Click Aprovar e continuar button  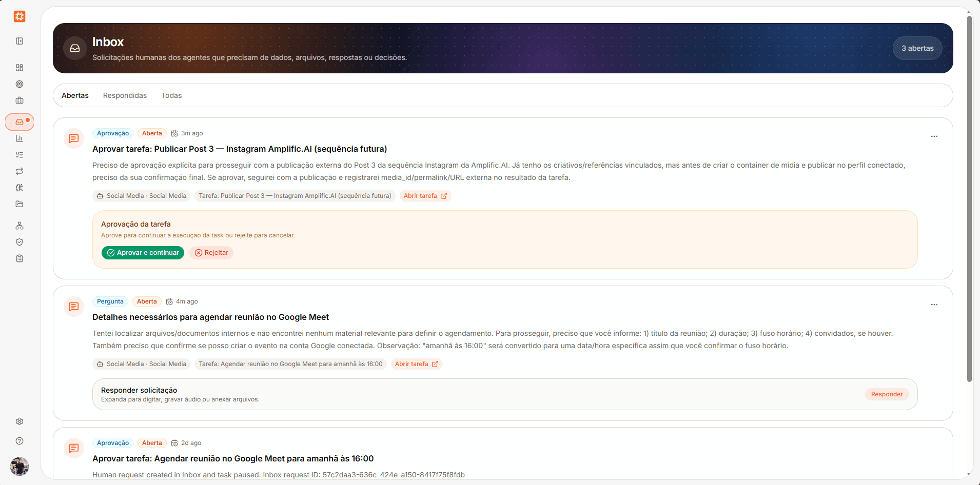143,253
